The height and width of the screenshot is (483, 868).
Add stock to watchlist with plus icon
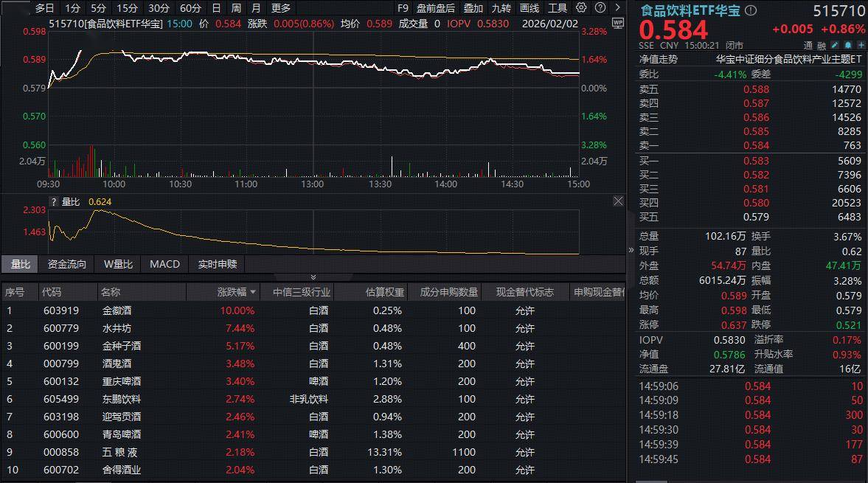click(861, 46)
